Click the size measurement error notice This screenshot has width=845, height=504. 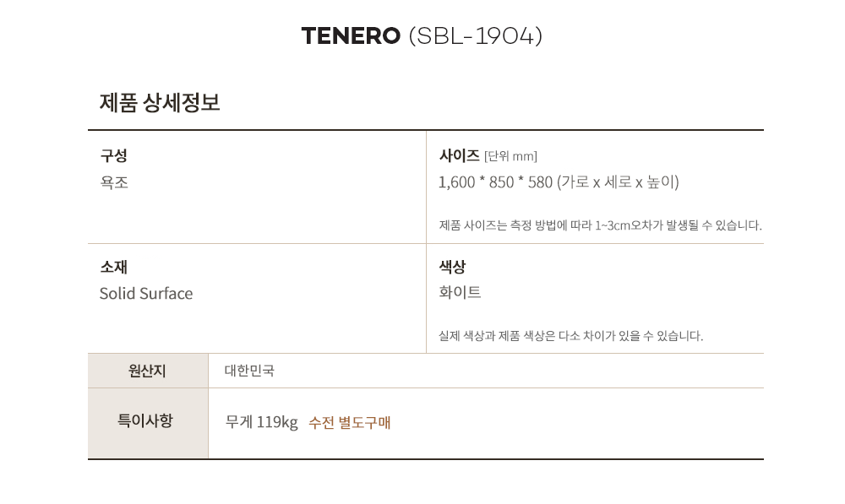pos(600,225)
